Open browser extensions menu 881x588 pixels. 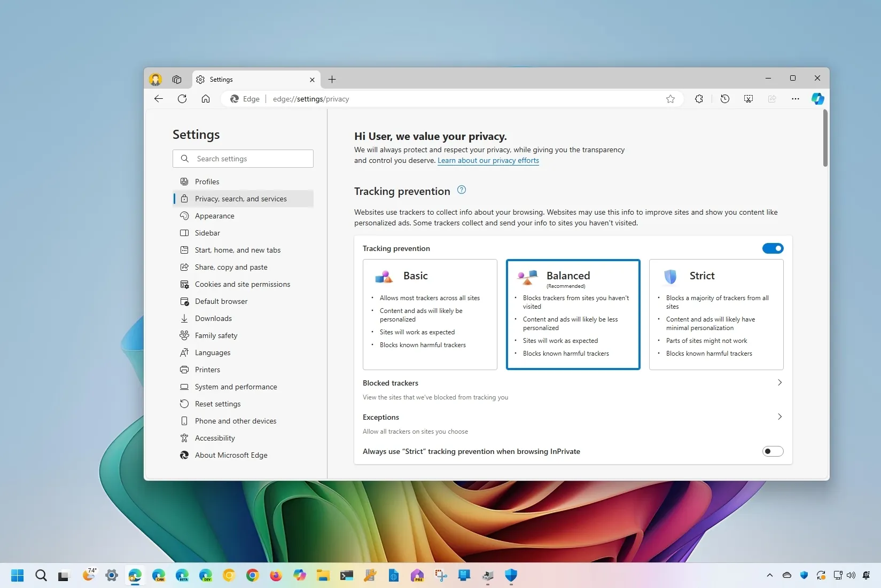[x=698, y=99]
